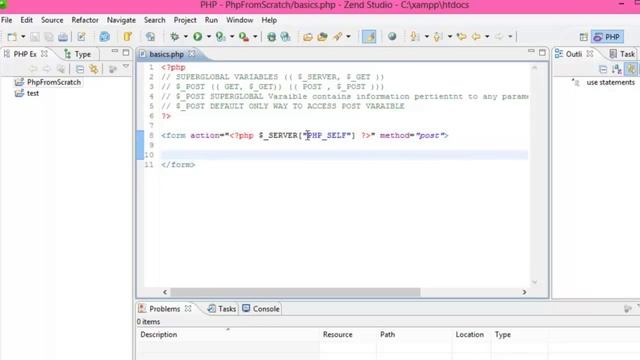Expand the Debug dropdown arrow

click(186, 37)
